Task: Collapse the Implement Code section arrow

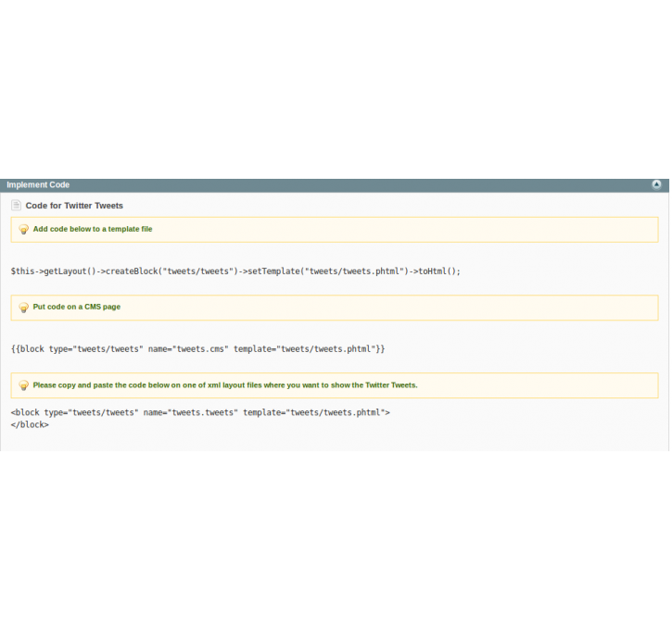Action: [656, 184]
